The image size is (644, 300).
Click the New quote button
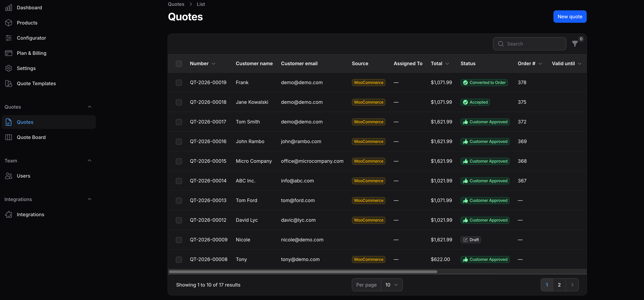pyautogui.click(x=570, y=17)
